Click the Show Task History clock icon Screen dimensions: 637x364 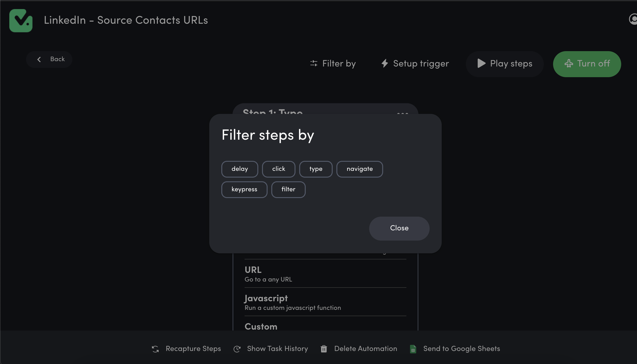[237, 349]
